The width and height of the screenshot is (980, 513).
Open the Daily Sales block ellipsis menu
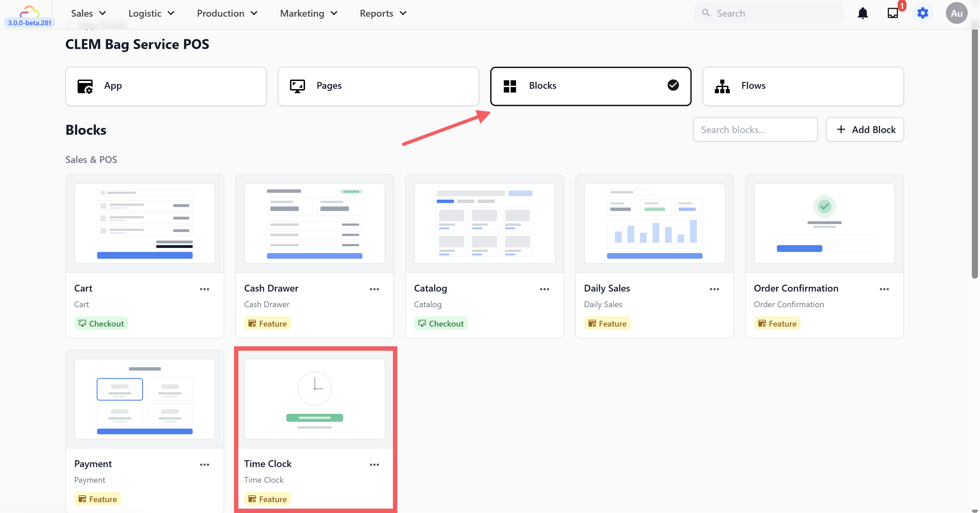[714, 289]
